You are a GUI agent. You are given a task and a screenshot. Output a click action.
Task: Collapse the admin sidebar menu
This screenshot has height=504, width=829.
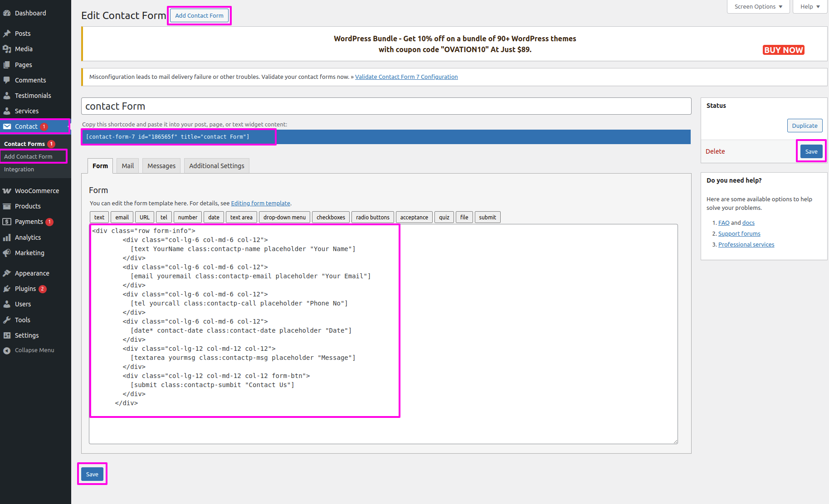29,350
